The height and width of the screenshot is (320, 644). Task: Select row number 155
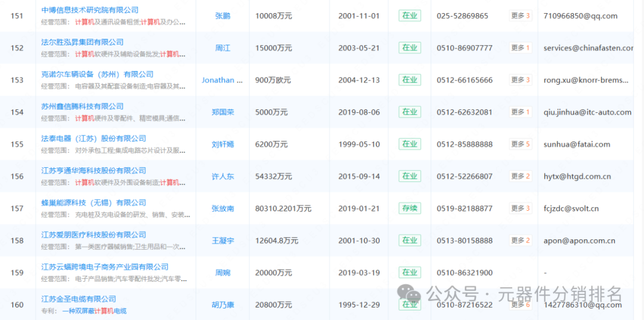coord(17,144)
